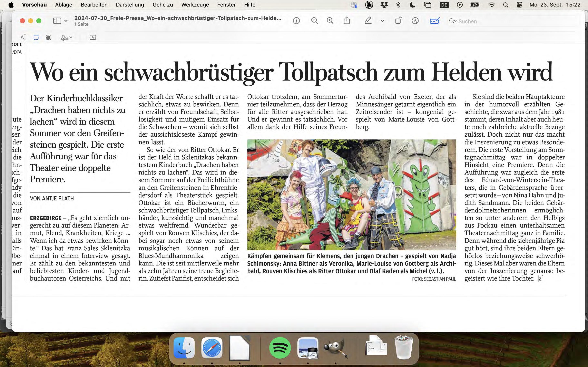This screenshot has height=367, width=588.
Task: Open the Werkzeuge menu
Action: [x=195, y=5]
